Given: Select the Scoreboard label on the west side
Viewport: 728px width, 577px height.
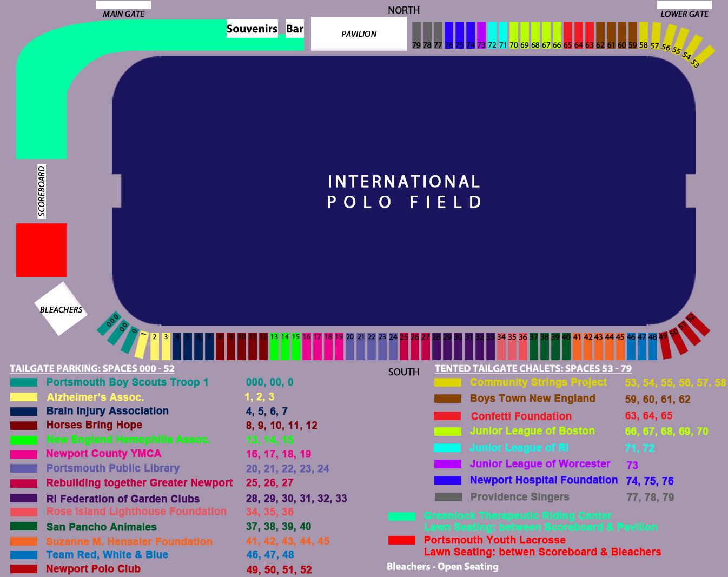Looking at the screenshot, I should [42, 191].
